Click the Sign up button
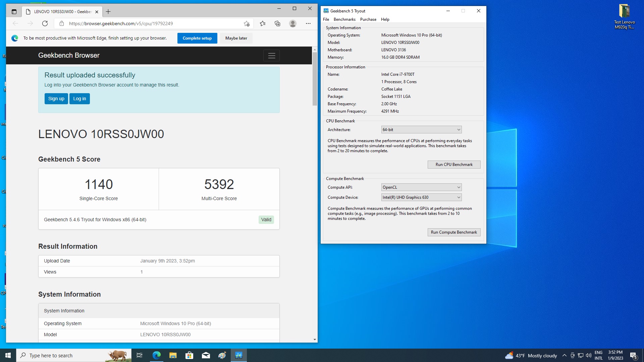644x362 pixels. [56, 99]
